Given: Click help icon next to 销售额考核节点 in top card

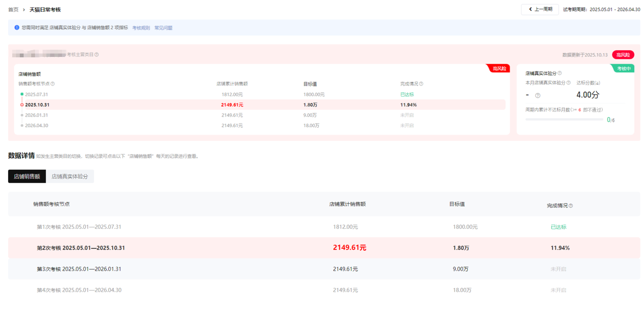Looking at the screenshot, I should click(53, 84).
